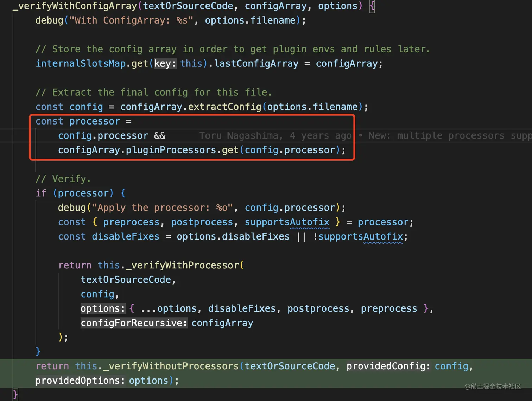Click the 'options:' inlay hint
Image resolution: width=532 pixels, height=401 pixels.
pyautogui.click(x=103, y=309)
